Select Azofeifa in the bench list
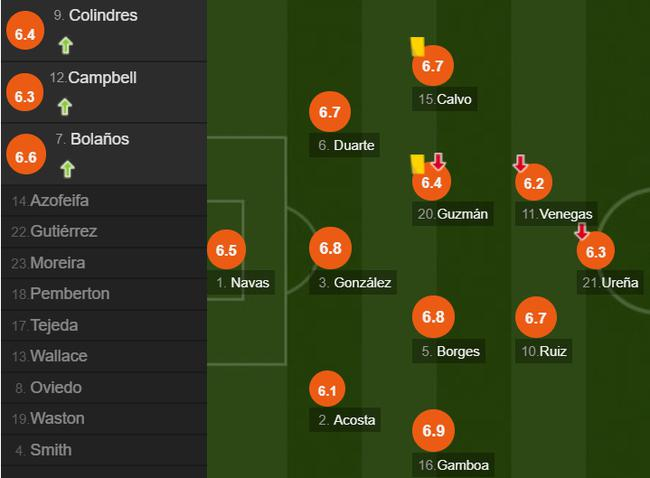650x478 pixels. coord(59,201)
